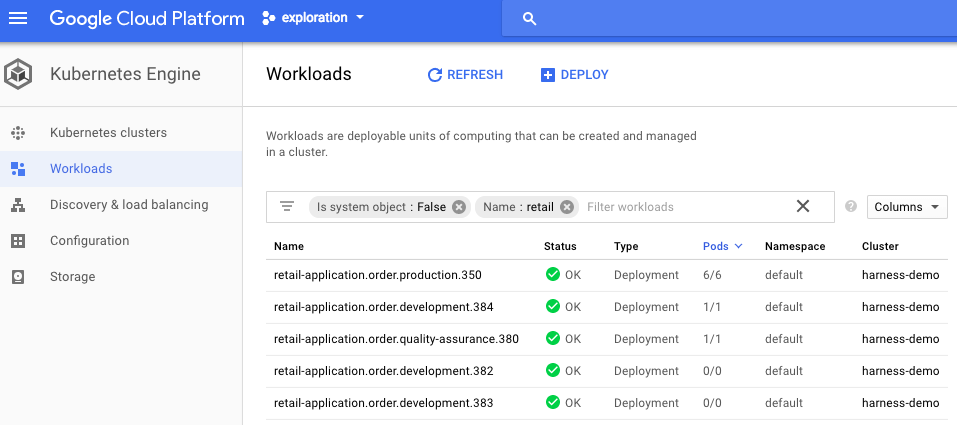Click the Is system object False chip
The image size is (957, 425).
coord(389,207)
